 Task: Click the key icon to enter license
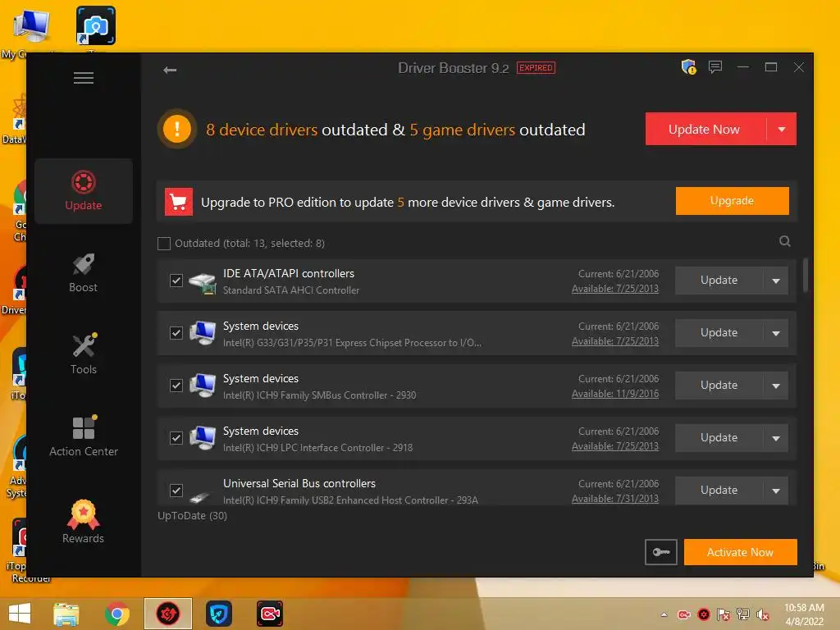point(660,552)
